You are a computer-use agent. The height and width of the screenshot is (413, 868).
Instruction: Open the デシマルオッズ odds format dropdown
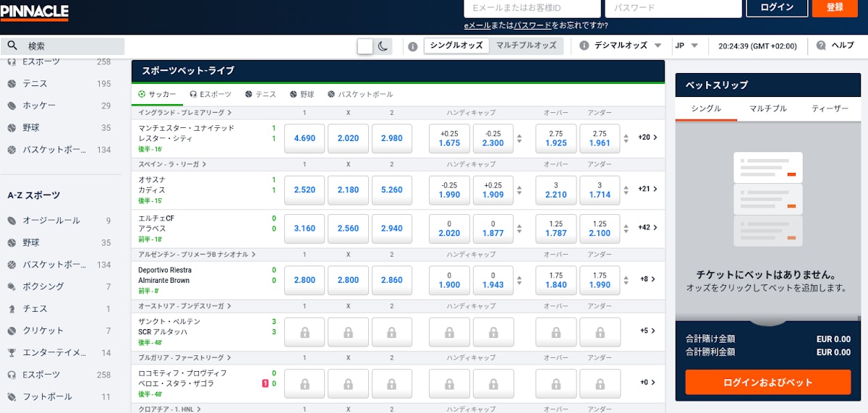[621, 46]
